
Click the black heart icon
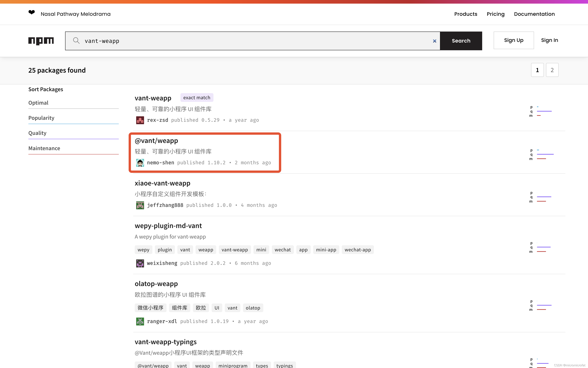pyautogui.click(x=32, y=12)
